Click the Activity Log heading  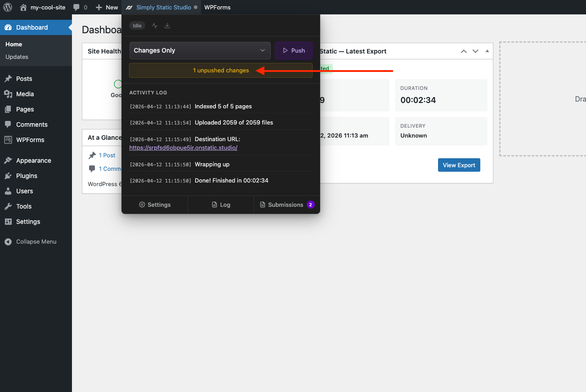pos(148,93)
